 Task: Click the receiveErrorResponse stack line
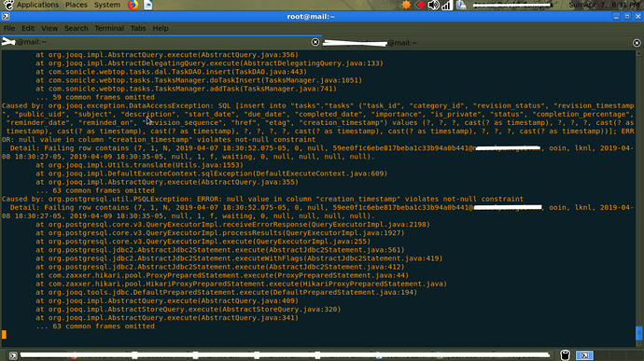coord(232,224)
